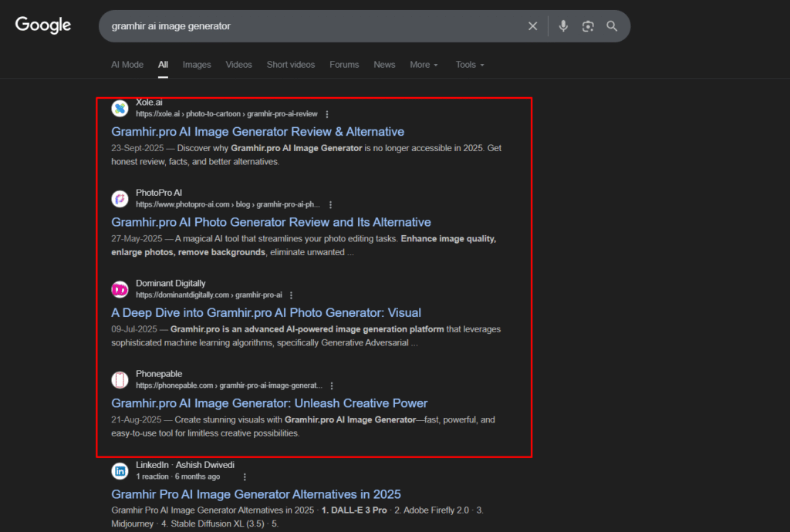790x532 pixels.
Task: Click the Phonepable site favicon
Action: (120, 380)
